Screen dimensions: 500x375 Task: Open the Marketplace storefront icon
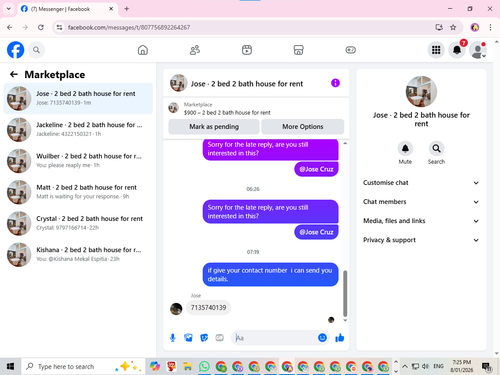click(298, 50)
